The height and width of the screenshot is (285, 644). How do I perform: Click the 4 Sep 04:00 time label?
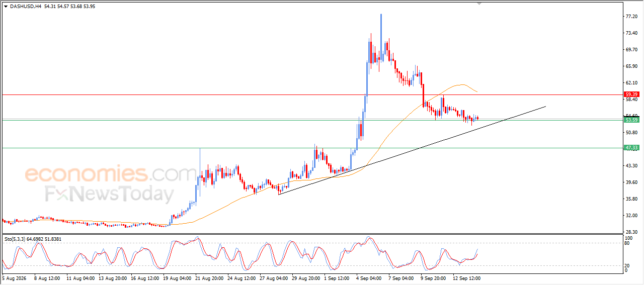click(x=369, y=277)
